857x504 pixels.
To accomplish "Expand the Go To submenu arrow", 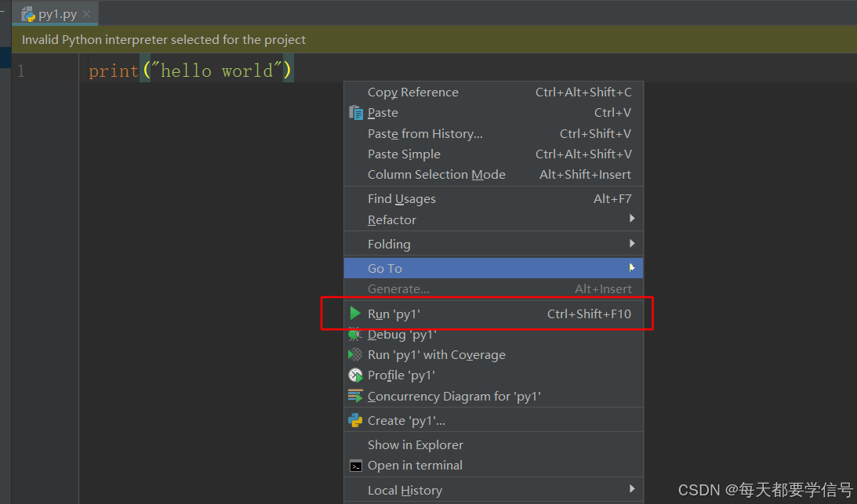I will (632, 267).
